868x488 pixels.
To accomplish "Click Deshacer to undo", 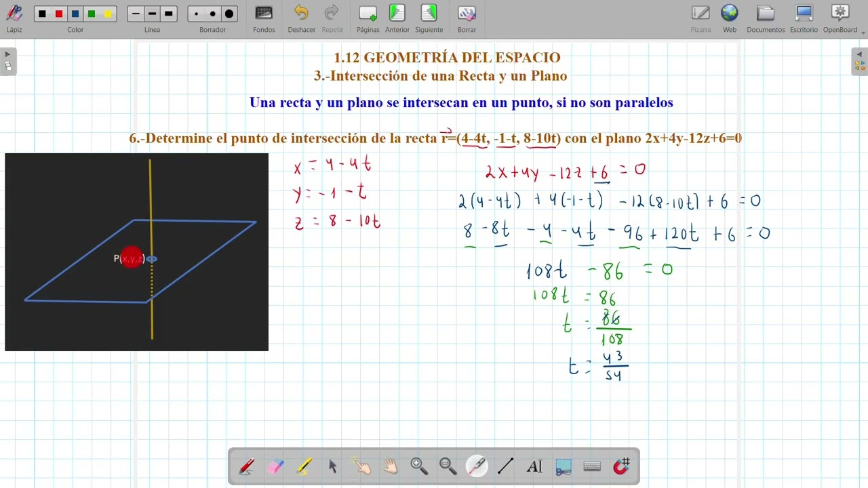I will coord(301,18).
